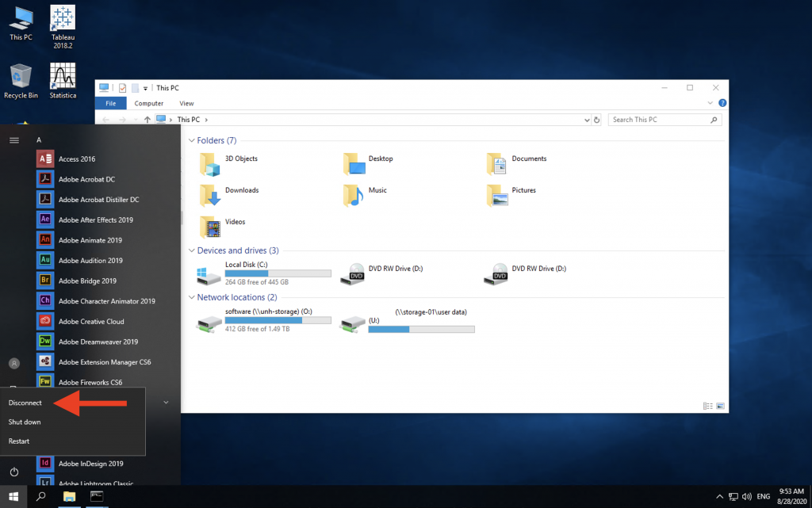Show hidden system tray icons
Viewport: 812px width, 508px height.
(x=718, y=496)
